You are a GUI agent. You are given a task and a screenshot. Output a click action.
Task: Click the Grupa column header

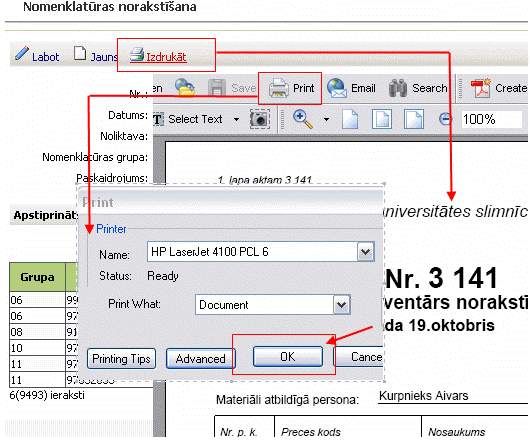pyautogui.click(x=37, y=277)
